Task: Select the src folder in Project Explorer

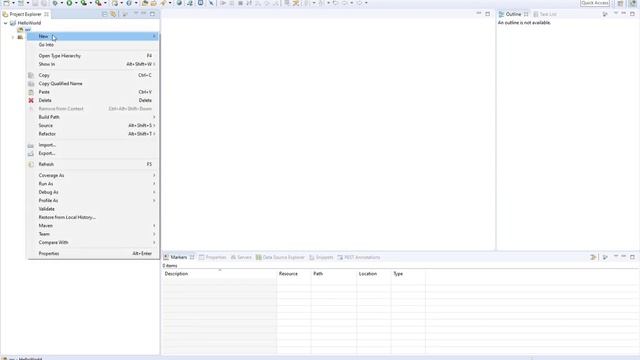Action: [27, 30]
